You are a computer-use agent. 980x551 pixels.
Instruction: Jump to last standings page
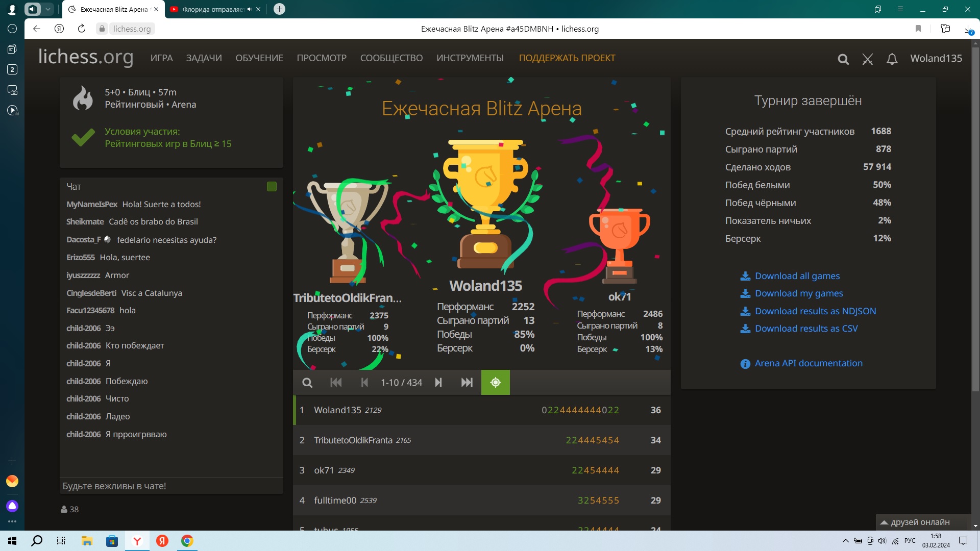pyautogui.click(x=467, y=383)
